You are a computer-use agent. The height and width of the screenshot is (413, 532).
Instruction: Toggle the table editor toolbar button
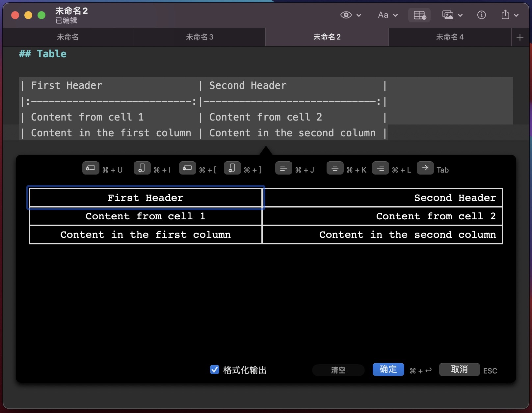419,15
